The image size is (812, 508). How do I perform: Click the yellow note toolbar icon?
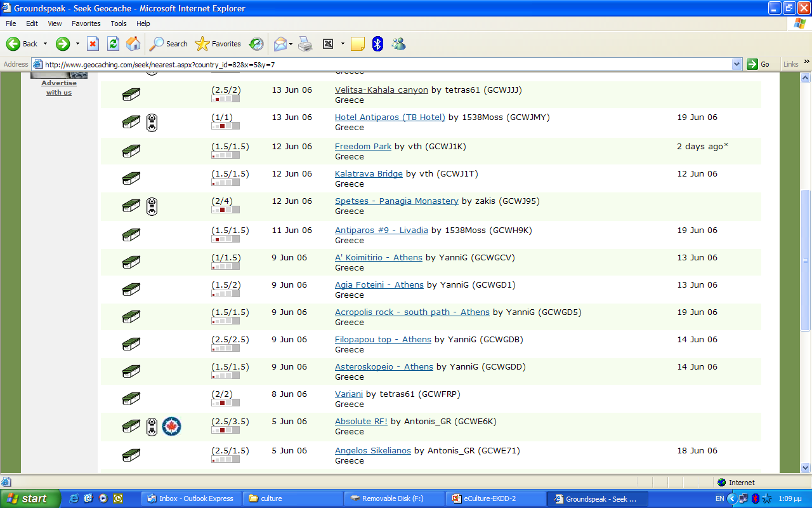358,44
